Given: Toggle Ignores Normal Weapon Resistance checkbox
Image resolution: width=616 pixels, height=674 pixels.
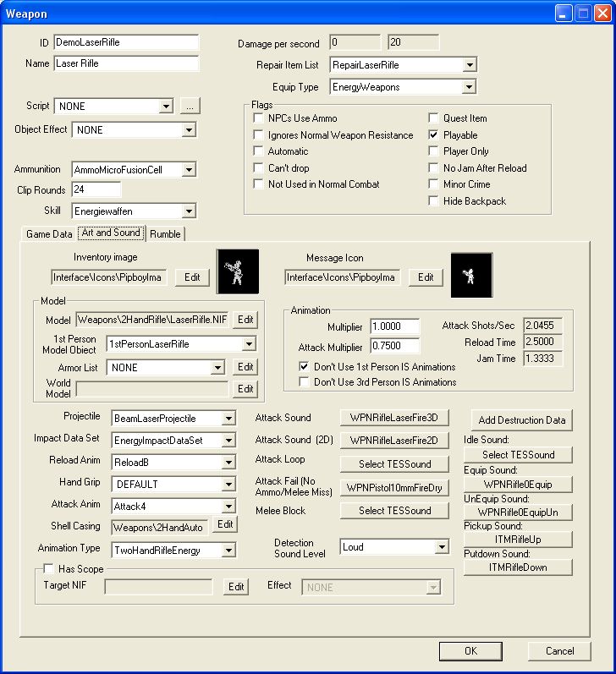Looking at the screenshot, I should pyautogui.click(x=259, y=135).
